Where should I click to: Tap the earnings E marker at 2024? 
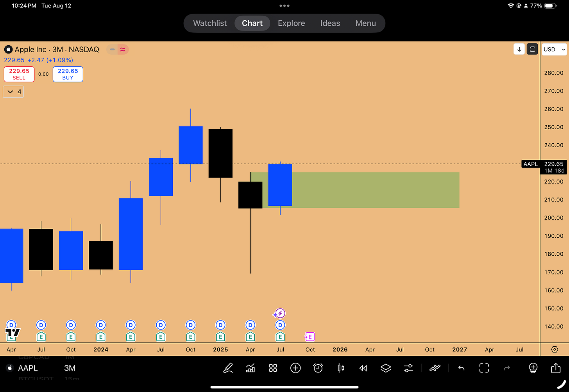[x=101, y=337]
